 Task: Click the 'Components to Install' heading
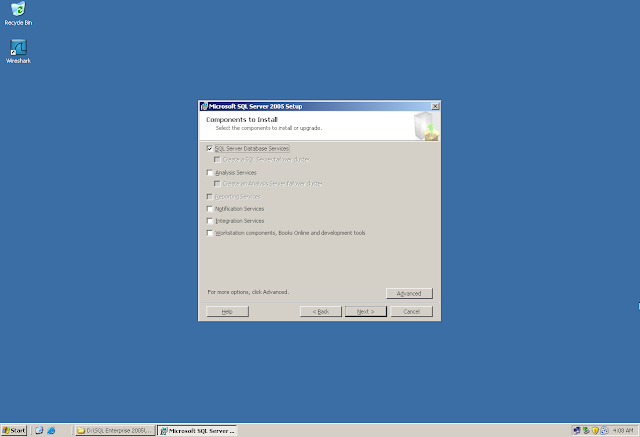click(242, 120)
